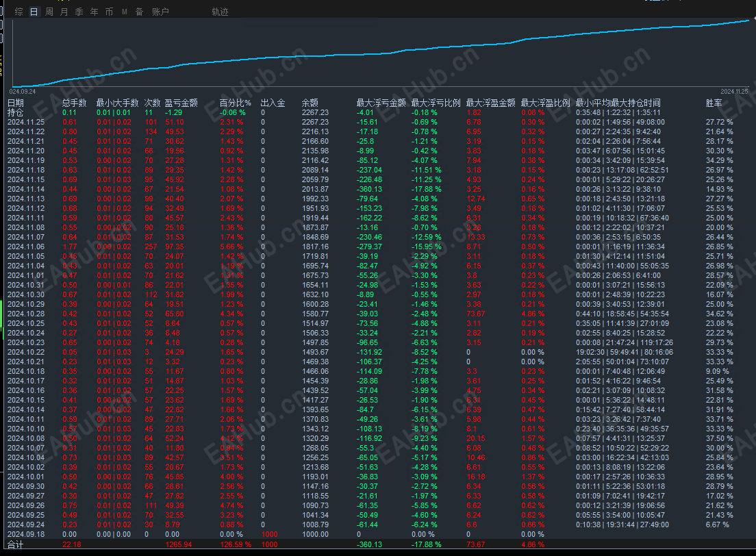756x556 pixels.
Task: Select the 2024.11.25 date row
Action: pyautogui.click(x=26, y=122)
